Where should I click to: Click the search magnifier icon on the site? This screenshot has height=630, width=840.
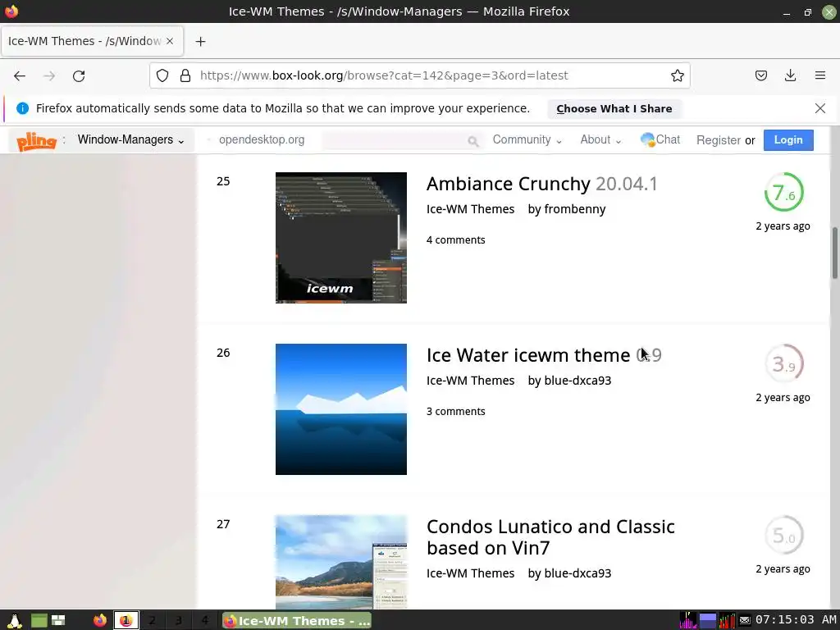coord(472,141)
